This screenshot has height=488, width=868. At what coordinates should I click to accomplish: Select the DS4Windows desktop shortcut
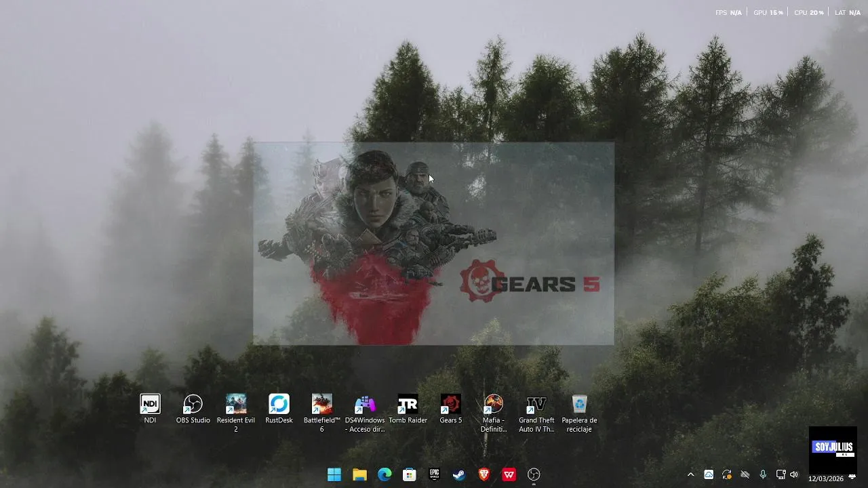click(365, 413)
